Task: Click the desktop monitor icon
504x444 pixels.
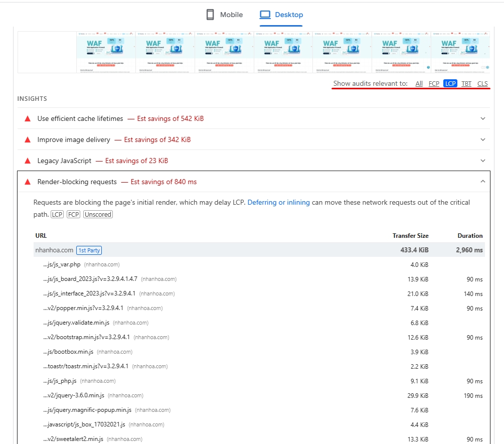Action: [x=265, y=15]
